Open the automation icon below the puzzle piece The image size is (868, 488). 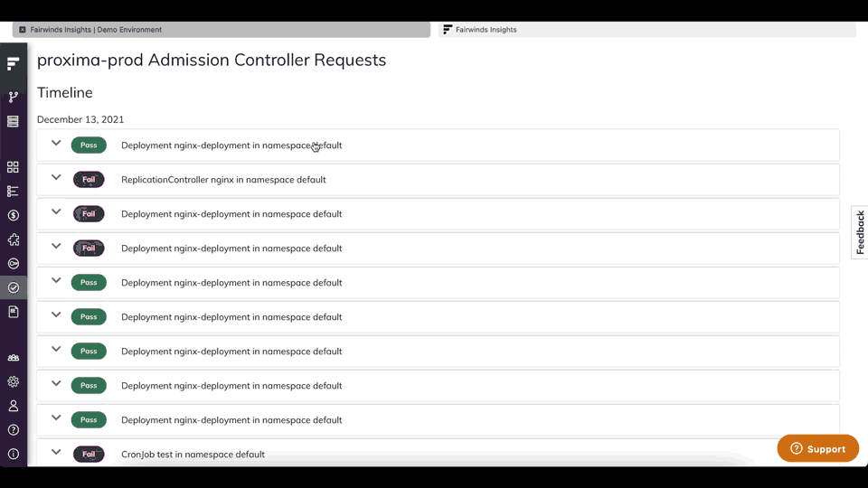click(14, 263)
